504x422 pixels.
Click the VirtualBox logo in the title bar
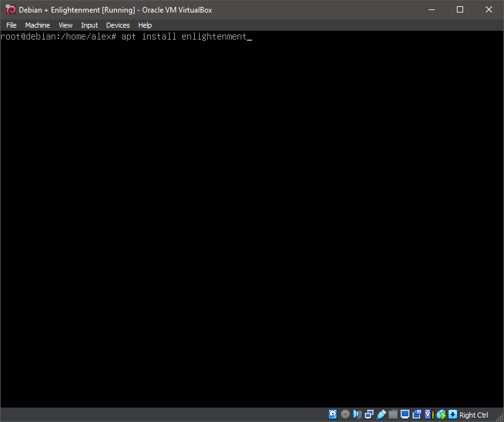[x=10, y=9]
